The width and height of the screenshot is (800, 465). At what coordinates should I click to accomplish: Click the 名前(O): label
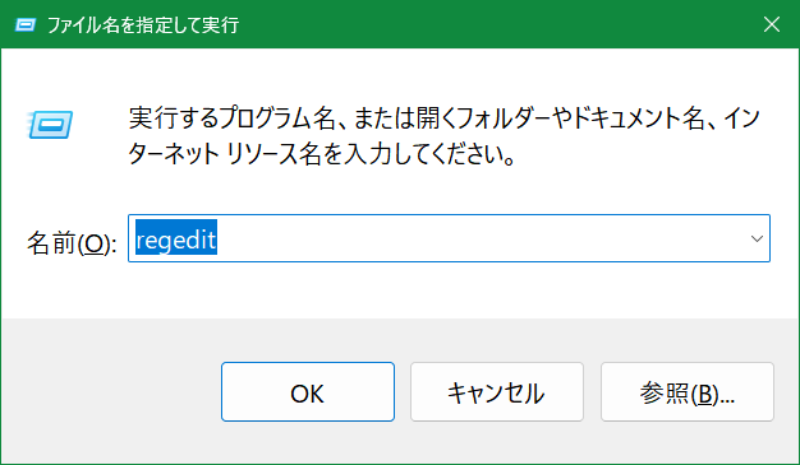point(71,242)
